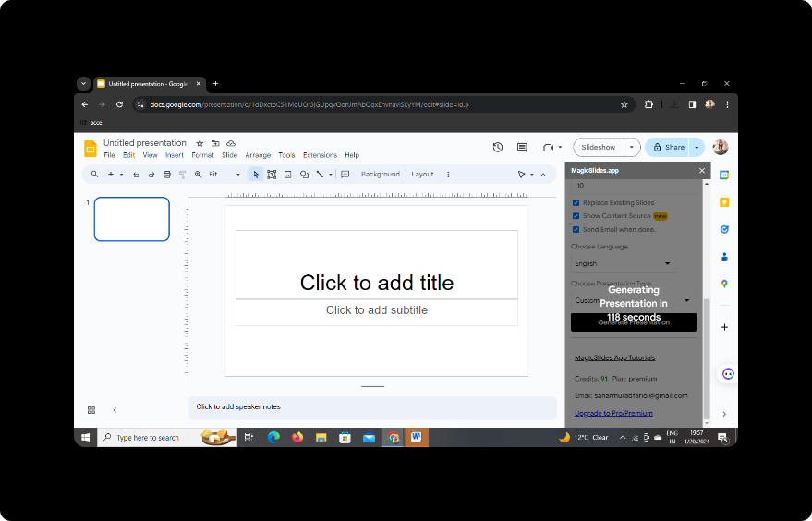Open Google Calendar side panel
The height and width of the screenshot is (521, 812).
[724, 175]
